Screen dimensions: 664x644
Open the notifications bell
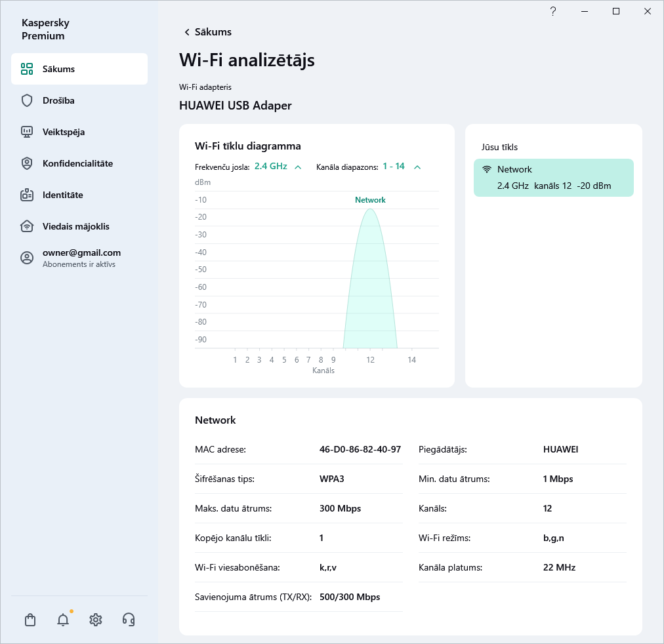[63, 620]
